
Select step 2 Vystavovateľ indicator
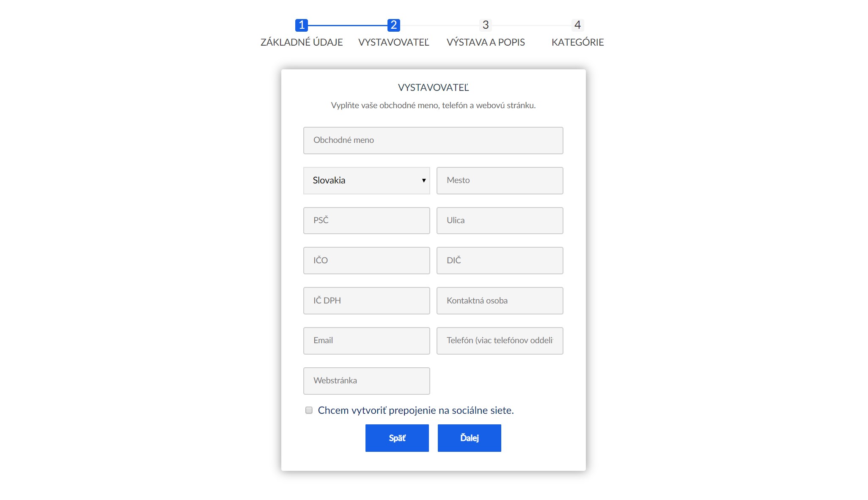[393, 25]
